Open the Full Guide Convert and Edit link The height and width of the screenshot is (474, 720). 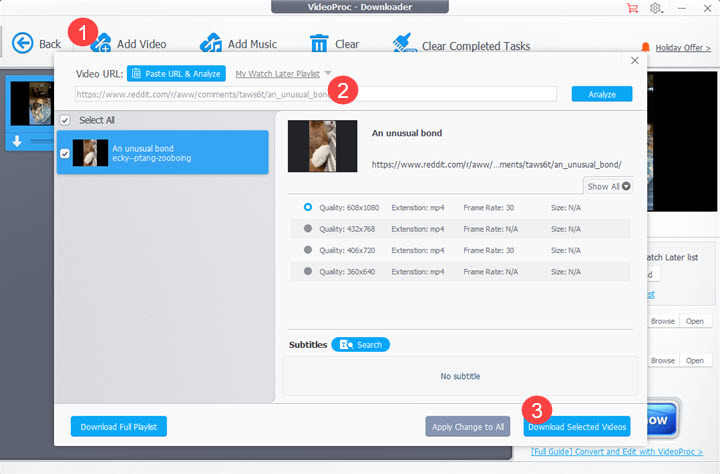[x=617, y=451]
